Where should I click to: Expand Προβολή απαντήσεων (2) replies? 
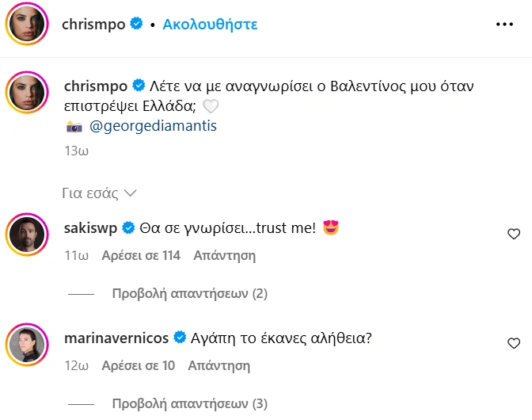190,294
